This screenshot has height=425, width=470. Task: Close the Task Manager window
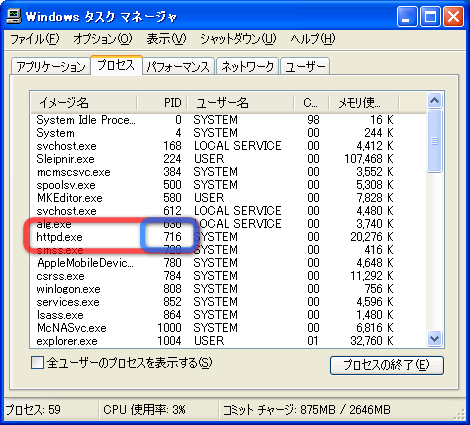pyautogui.click(x=453, y=17)
